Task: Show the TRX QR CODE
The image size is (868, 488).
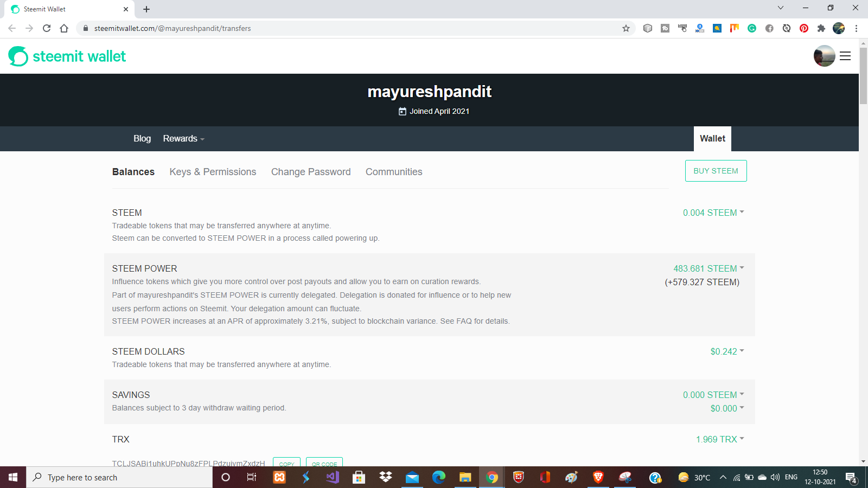Action: click(324, 462)
